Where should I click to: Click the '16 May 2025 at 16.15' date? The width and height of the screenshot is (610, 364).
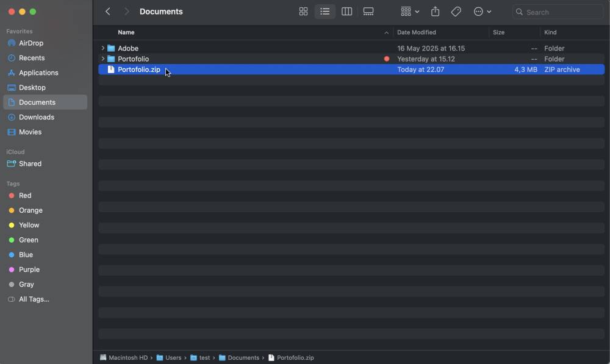pyautogui.click(x=431, y=48)
